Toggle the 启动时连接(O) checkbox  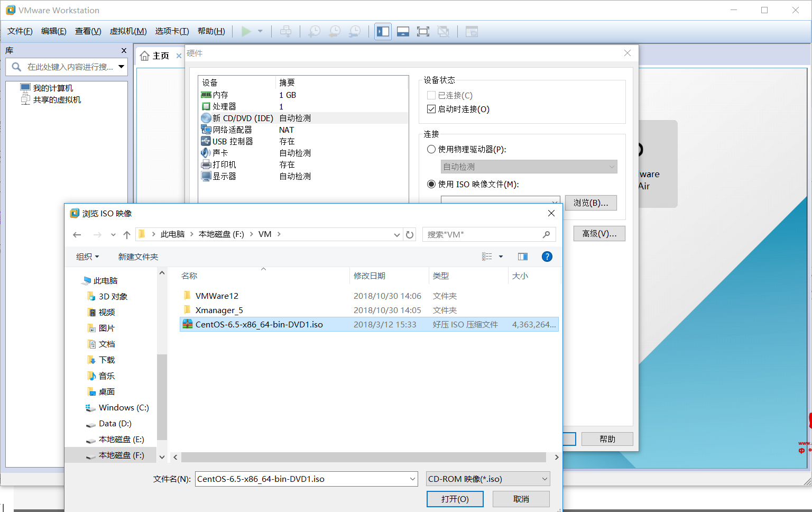tap(431, 109)
